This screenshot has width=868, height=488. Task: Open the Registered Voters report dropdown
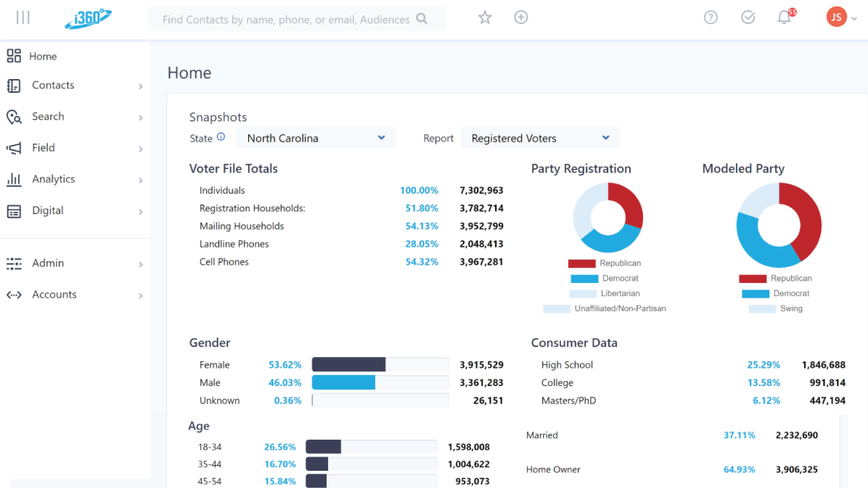click(540, 138)
